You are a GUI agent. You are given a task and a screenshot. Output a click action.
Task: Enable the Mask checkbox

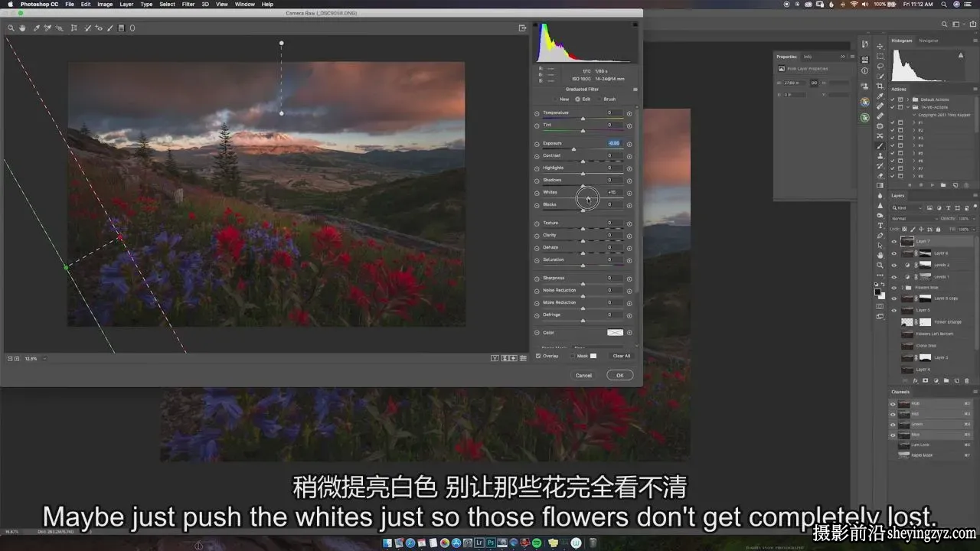[573, 356]
